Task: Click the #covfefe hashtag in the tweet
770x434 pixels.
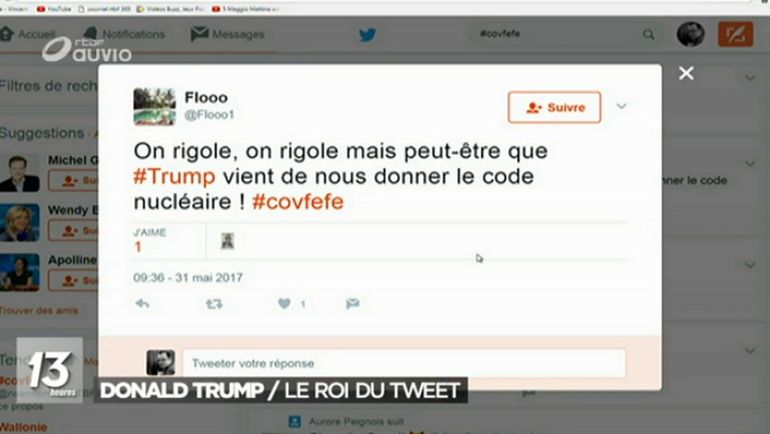Action: 298,202
